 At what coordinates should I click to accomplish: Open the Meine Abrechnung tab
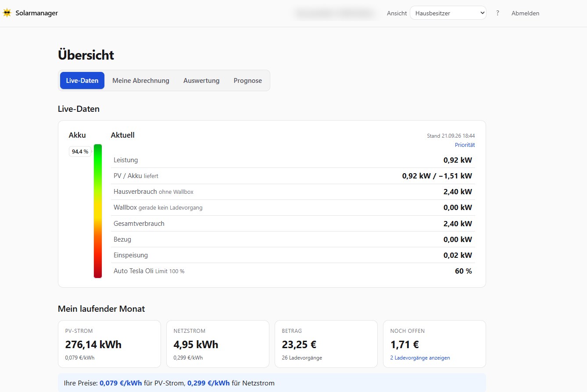pos(141,81)
